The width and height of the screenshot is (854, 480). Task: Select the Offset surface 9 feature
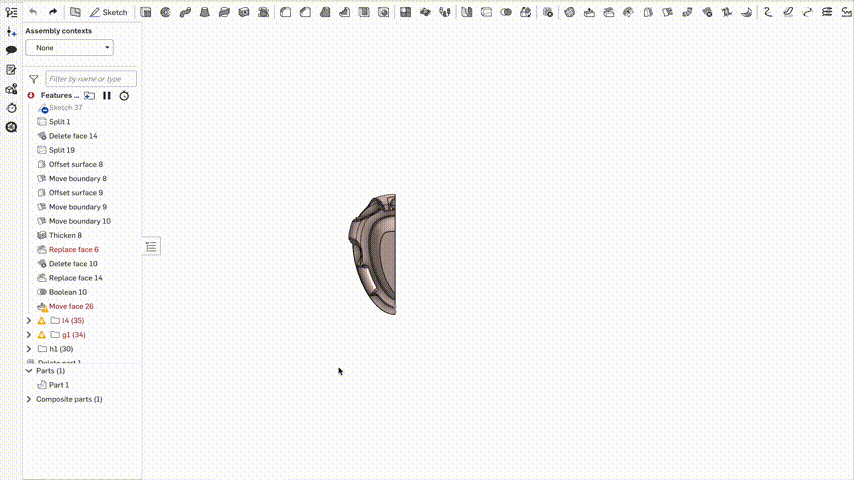point(76,193)
